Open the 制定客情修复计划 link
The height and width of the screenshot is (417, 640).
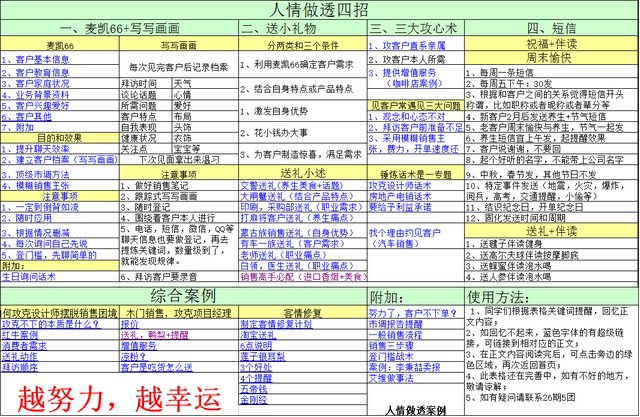pyautogui.click(x=276, y=324)
